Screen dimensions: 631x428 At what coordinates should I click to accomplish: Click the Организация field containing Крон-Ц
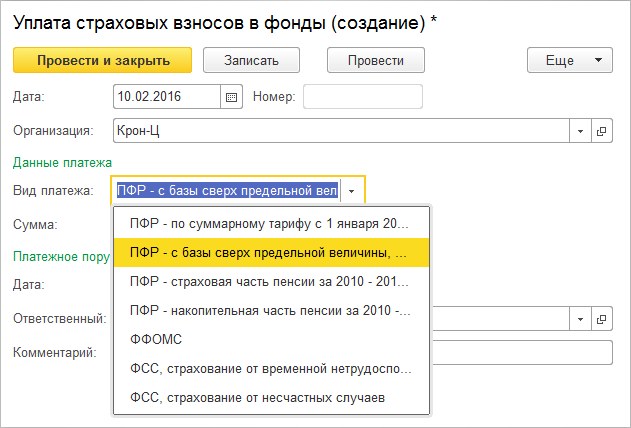[x=340, y=131]
